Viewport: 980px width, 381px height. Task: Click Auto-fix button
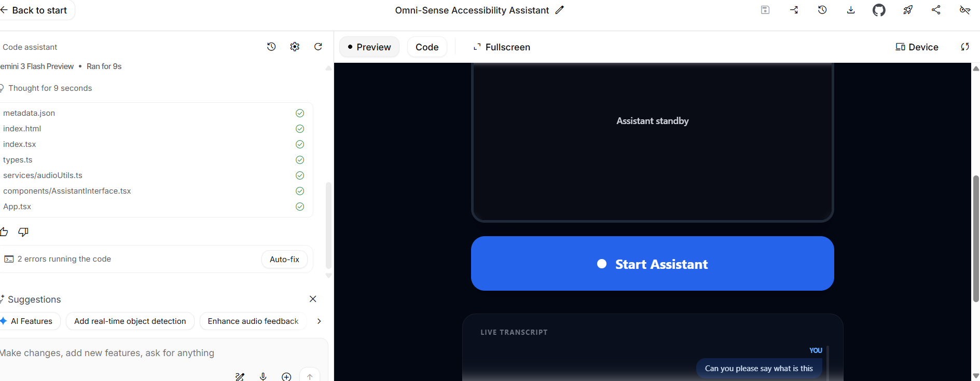pos(284,259)
